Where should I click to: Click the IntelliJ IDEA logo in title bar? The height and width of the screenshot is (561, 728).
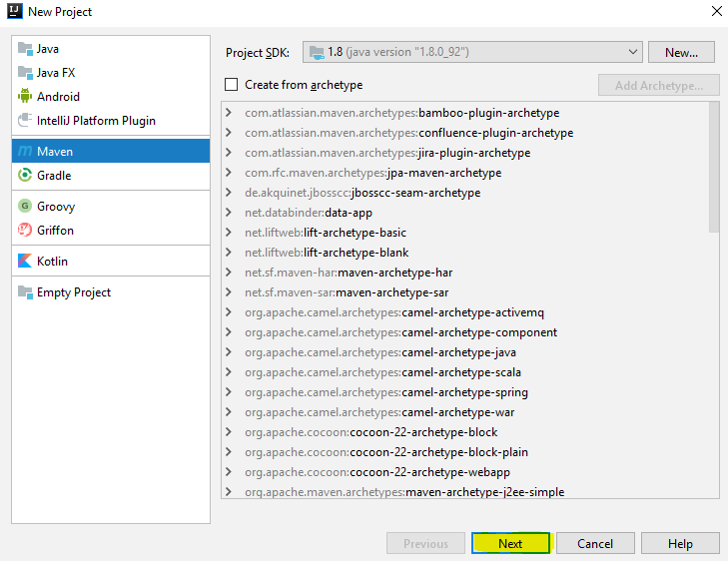point(15,11)
